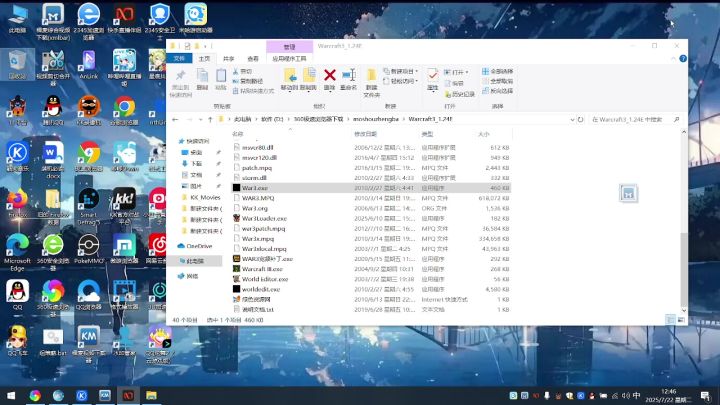Select the War3Loader.exe file
The height and width of the screenshot is (405, 720).
point(264,219)
